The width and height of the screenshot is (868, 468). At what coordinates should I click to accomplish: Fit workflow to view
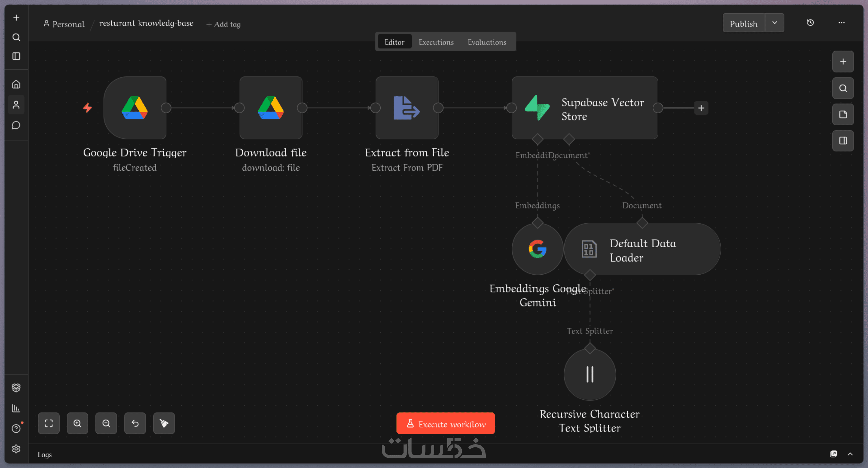click(x=49, y=423)
